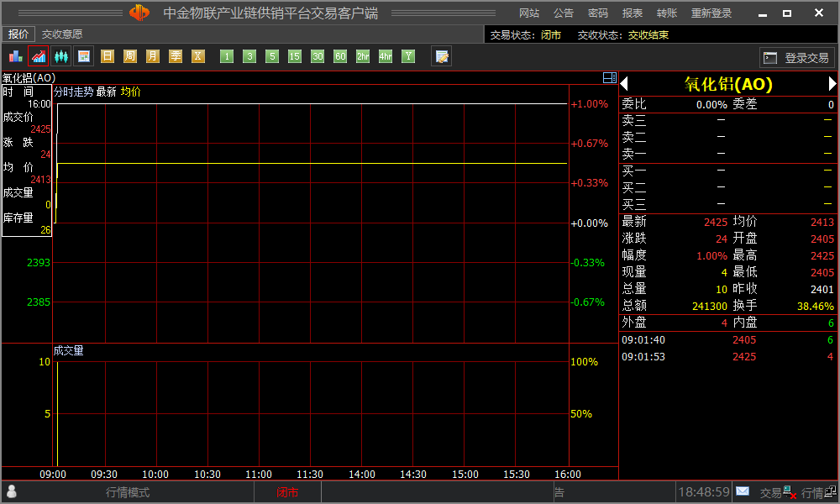Screen dimensions: 840x504
Task: Open the 转账 menu
Action: tap(667, 13)
